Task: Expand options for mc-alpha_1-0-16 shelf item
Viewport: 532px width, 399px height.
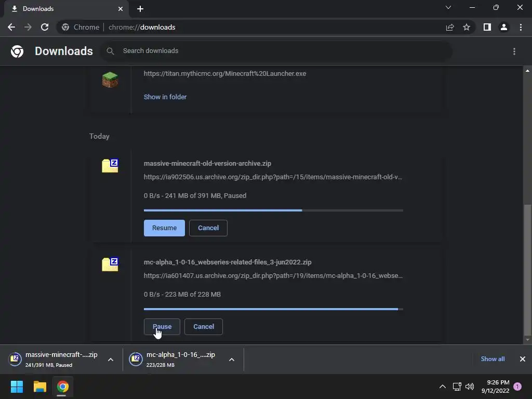Action: point(232,360)
